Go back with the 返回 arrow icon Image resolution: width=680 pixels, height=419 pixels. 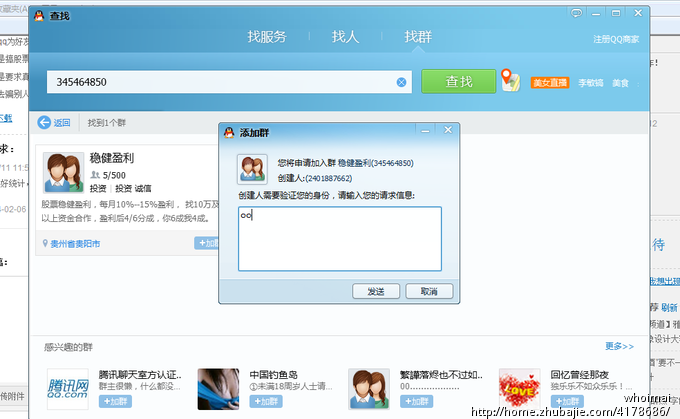[44, 123]
